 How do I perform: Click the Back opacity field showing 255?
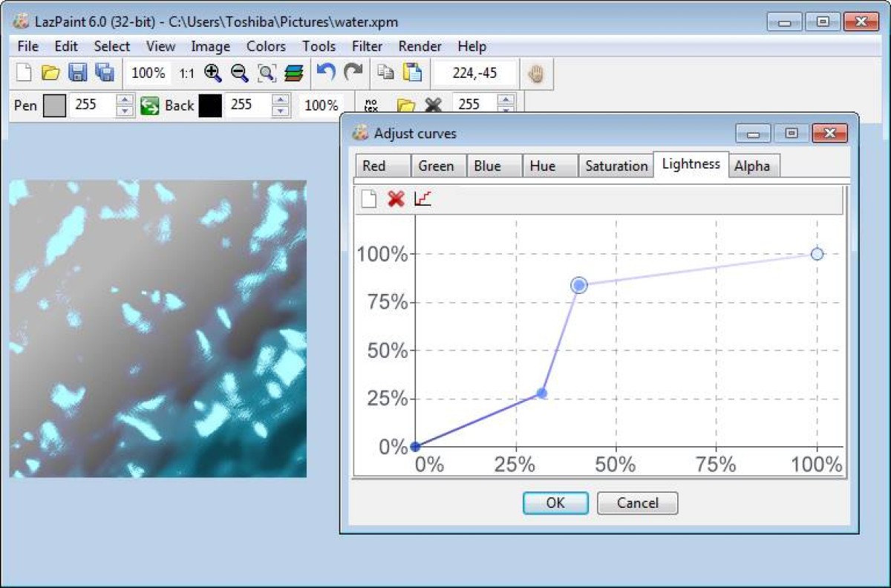coord(248,105)
